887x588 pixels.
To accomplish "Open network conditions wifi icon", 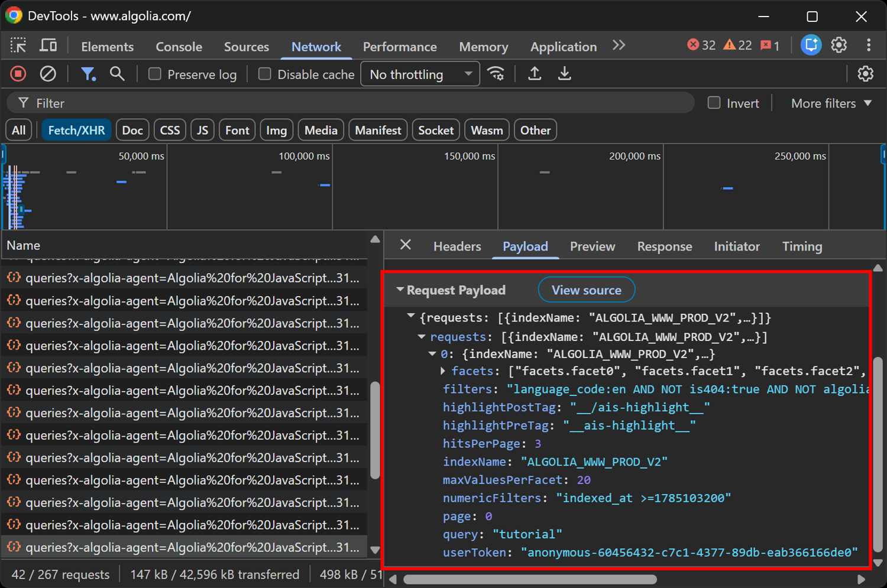I will coord(496,74).
